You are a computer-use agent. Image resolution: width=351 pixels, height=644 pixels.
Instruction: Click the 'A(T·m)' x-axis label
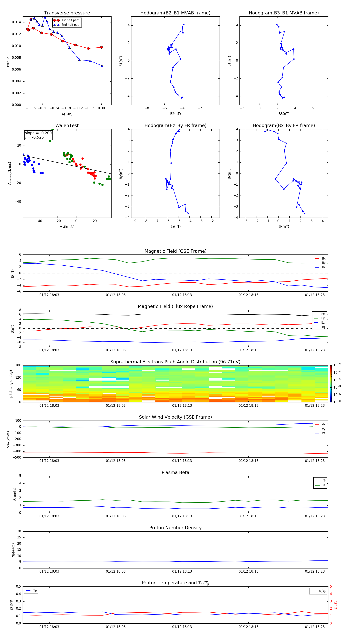(x=67, y=114)
